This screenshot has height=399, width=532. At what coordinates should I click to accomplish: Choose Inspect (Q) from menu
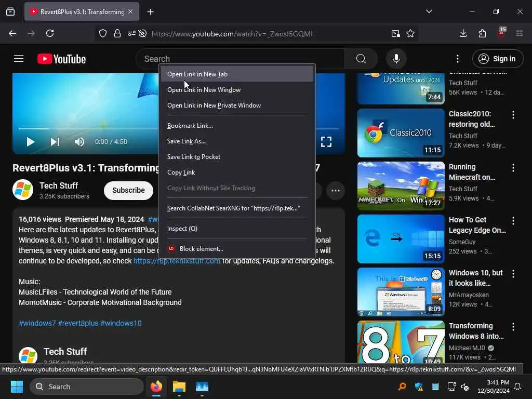pyautogui.click(x=237, y=229)
